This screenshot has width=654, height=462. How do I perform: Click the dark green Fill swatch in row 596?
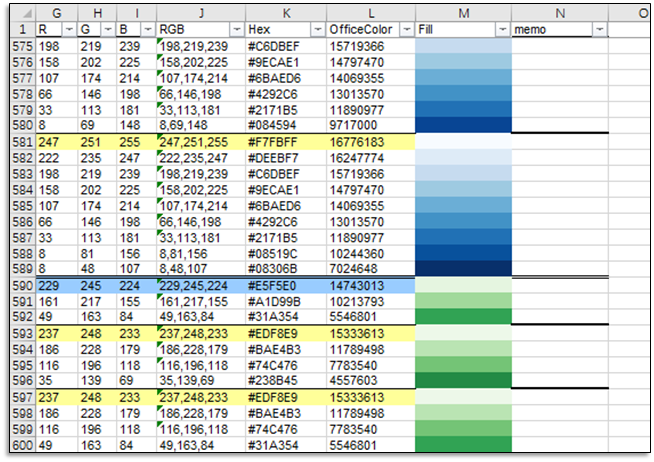(x=463, y=380)
